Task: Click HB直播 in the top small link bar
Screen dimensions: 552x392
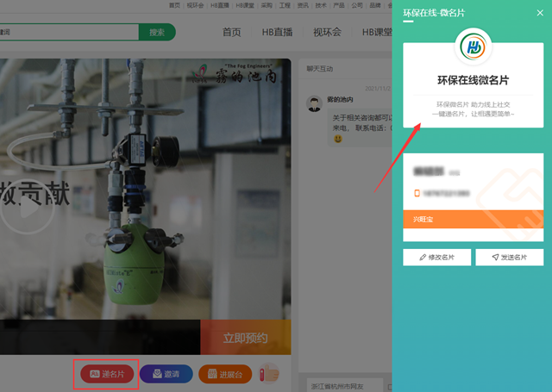Action: pos(220,5)
